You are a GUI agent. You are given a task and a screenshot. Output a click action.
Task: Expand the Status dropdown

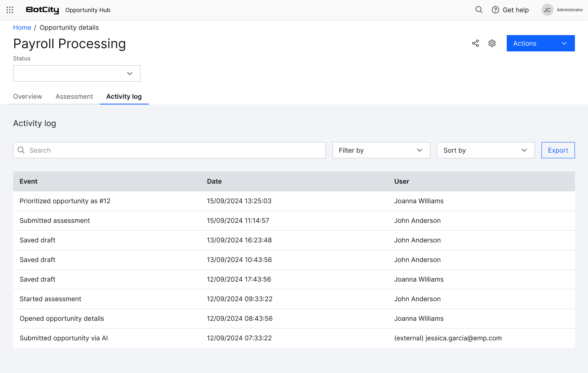[x=77, y=73]
